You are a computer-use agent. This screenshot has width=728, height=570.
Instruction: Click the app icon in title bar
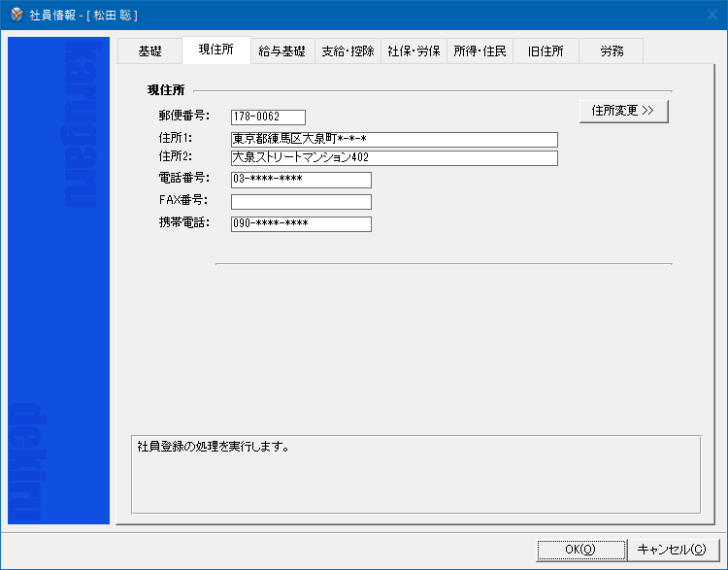(x=17, y=15)
